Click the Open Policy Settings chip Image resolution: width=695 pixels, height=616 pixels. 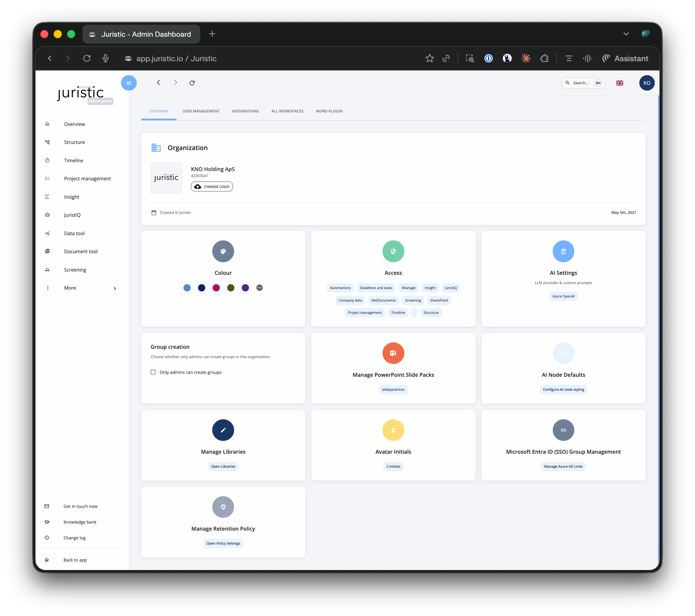pyautogui.click(x=223, y=543)
